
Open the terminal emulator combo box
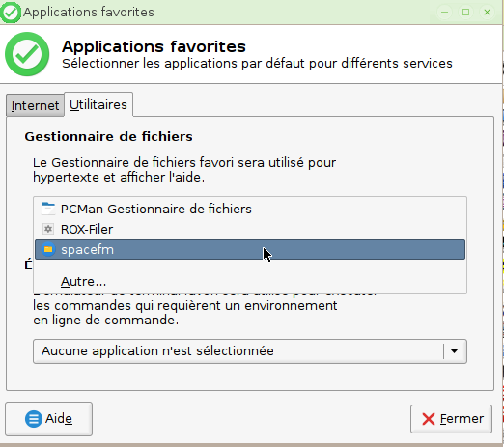pyautogui.click(x=250, y=351)
